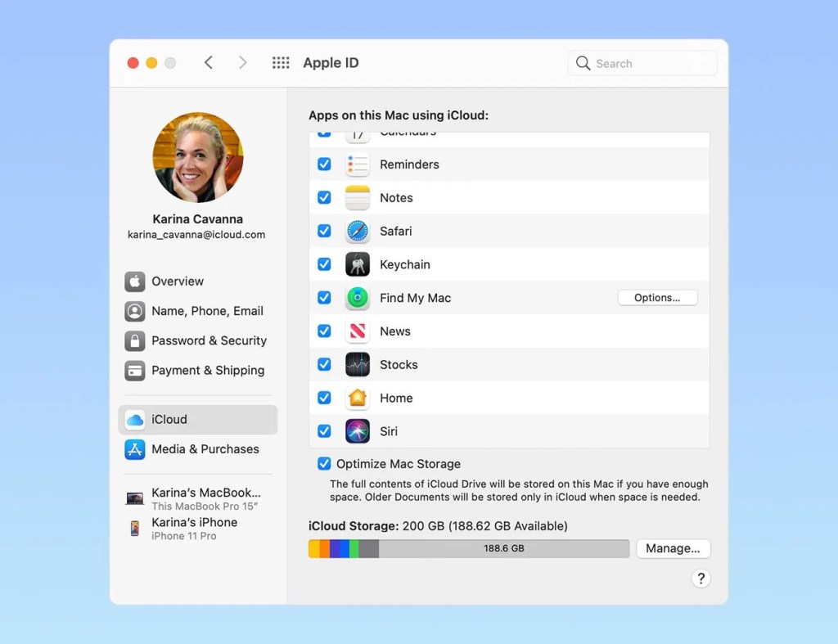Click the Keychain icon

(x=358, y=264)
